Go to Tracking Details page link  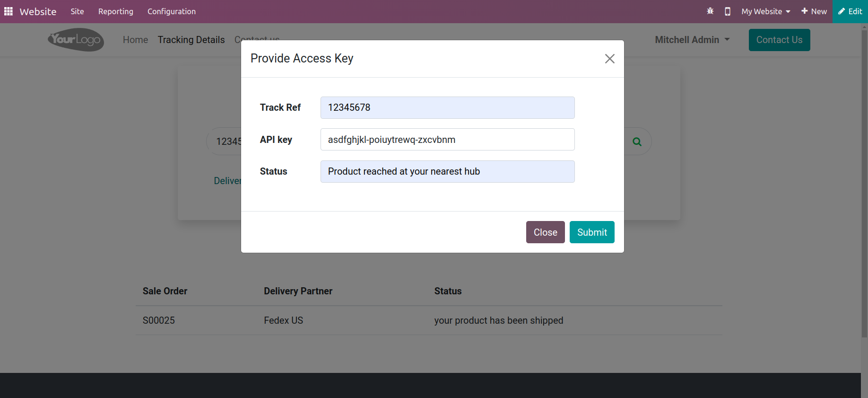click(x=191, y=40)
